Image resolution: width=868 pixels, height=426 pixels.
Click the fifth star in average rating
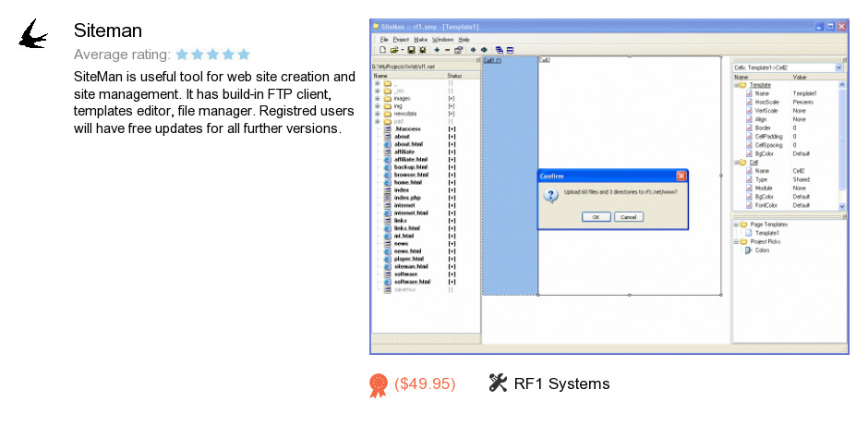tap(244, 55)
